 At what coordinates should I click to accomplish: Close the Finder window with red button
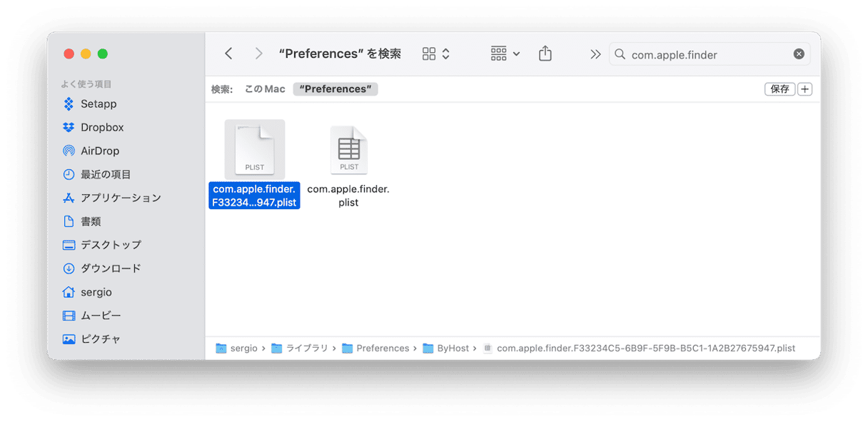point(69,54)
